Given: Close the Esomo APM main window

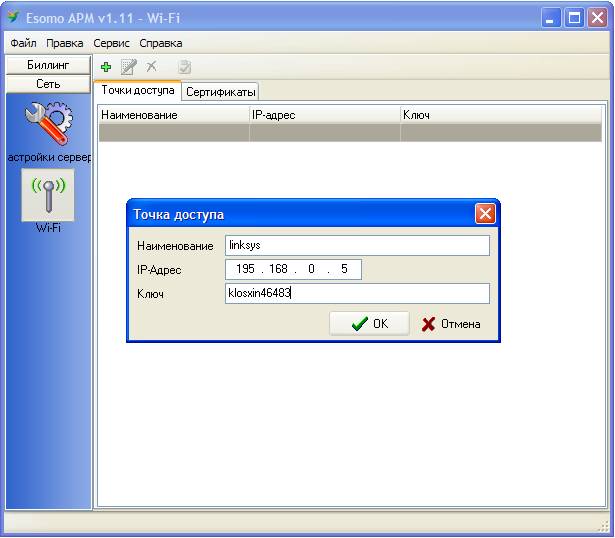Looking at the screenshot, I should (x=597, y=18).
